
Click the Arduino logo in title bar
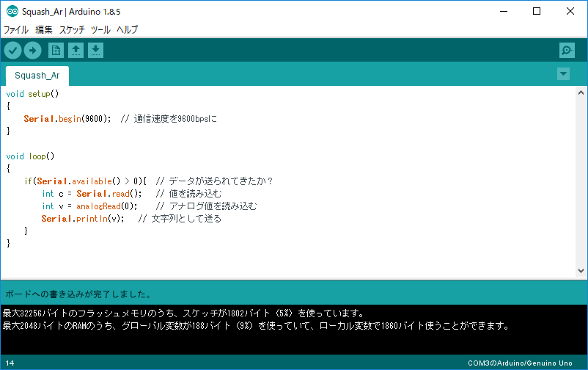pyautogui.click(x=12, y=11)
